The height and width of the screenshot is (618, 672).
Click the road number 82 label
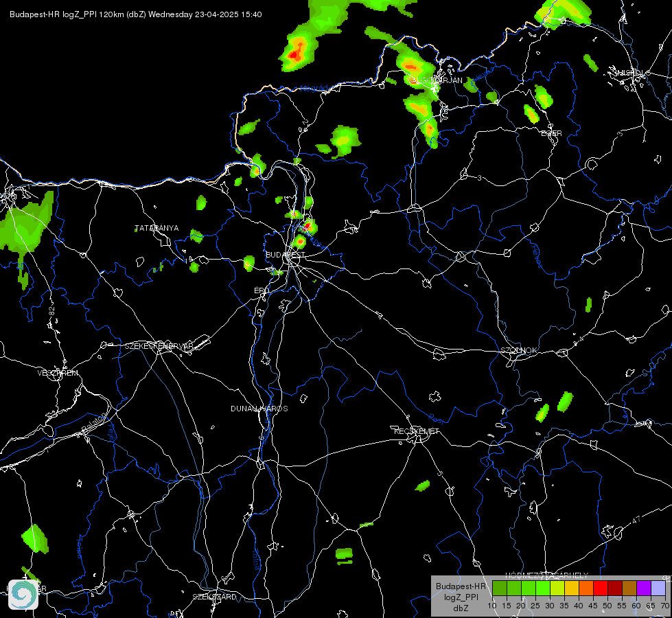pos(52,312)
